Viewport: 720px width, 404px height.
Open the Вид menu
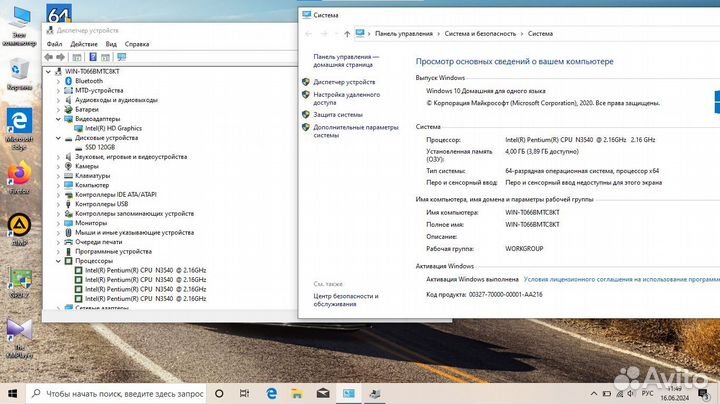[111, 44]
